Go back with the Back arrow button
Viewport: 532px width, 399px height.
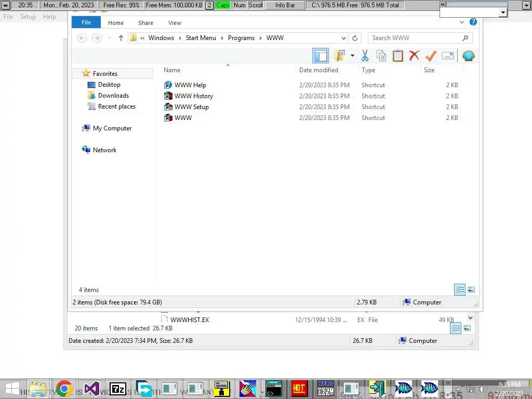[82, 37]
